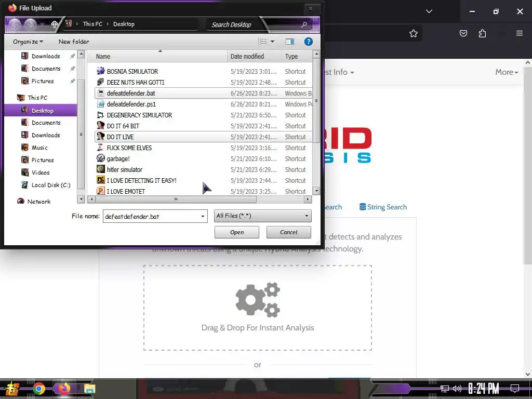532x399 pixels.
Task: Click the Start button on taskbar
Action: pos(12,389)
